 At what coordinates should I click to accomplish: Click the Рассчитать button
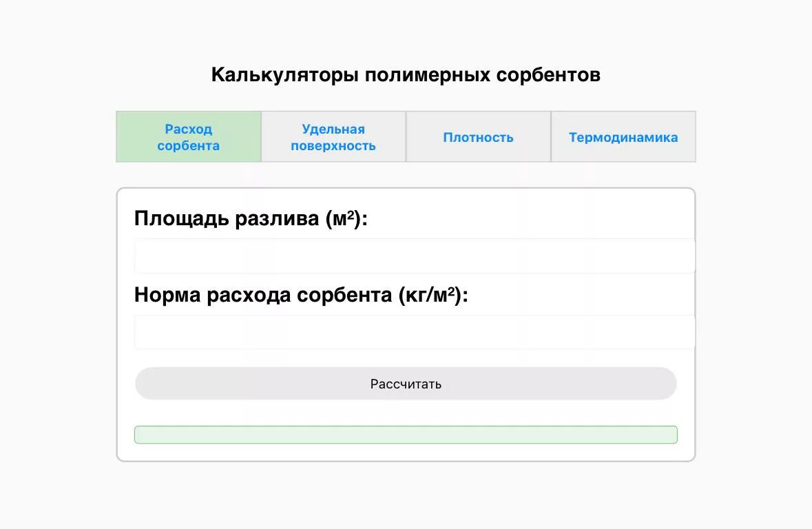coord(406,383)
